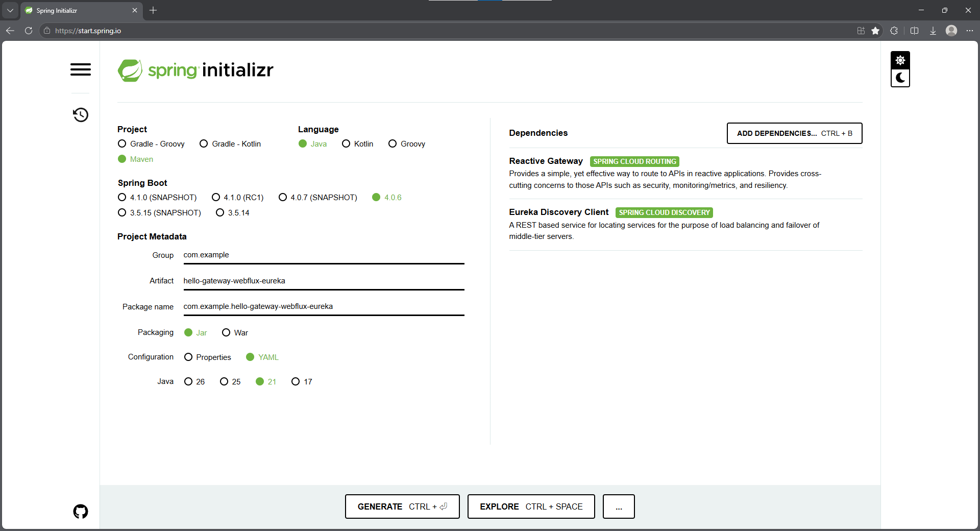
Task: Click the browser back arrow
Action: [10, 31]
